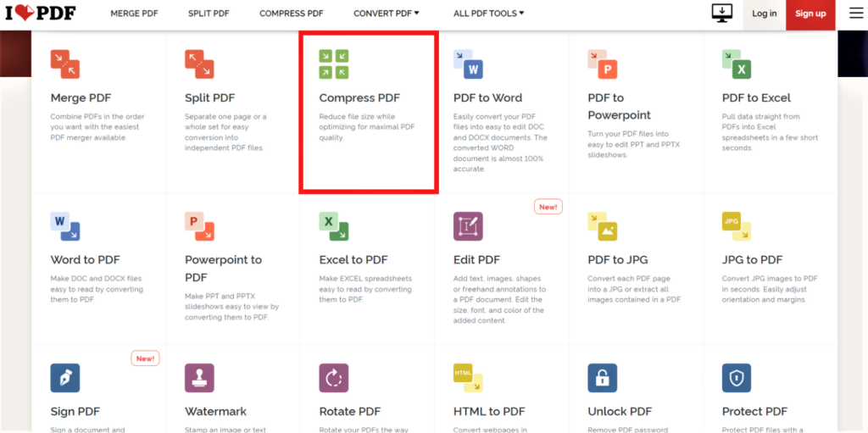This screenshot has height=433, width=868.
Task: Open the Rotate PDF title
Action: coord(352,412)
